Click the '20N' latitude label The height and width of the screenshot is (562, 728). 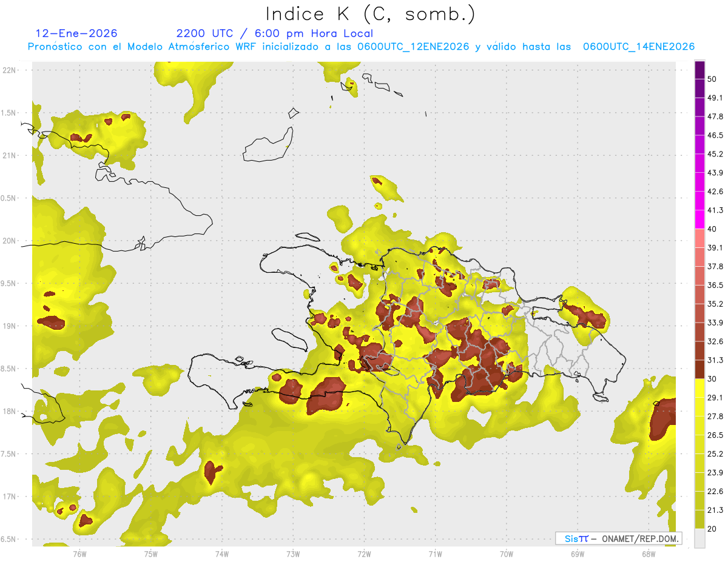pos(9,241)
